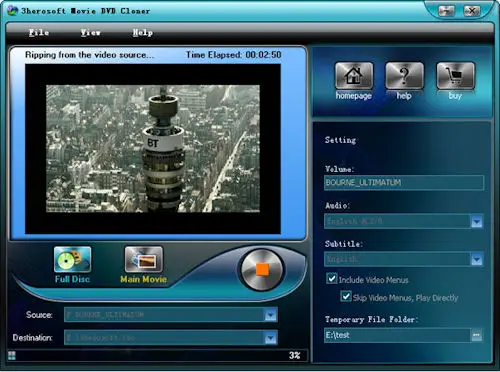Open the Destination dropdown arrow
The height and width of the screenshot is (372, 500).
tap(271, 338)
